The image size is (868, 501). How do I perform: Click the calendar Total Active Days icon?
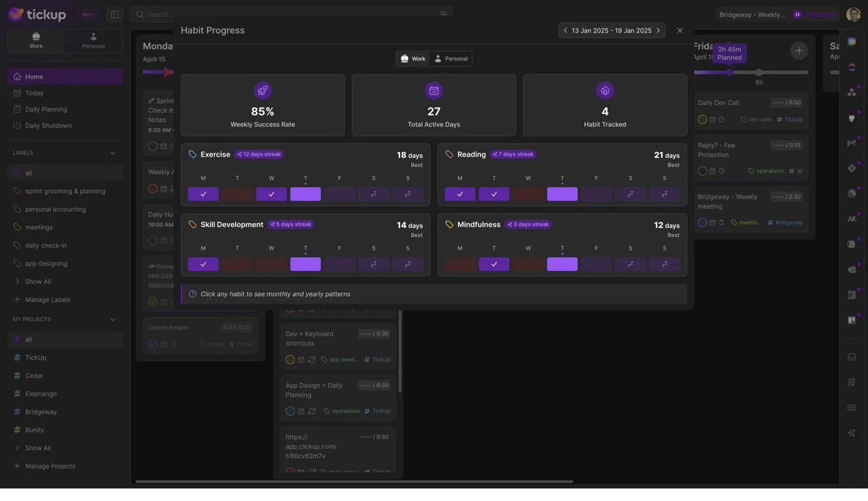point(433,91)
